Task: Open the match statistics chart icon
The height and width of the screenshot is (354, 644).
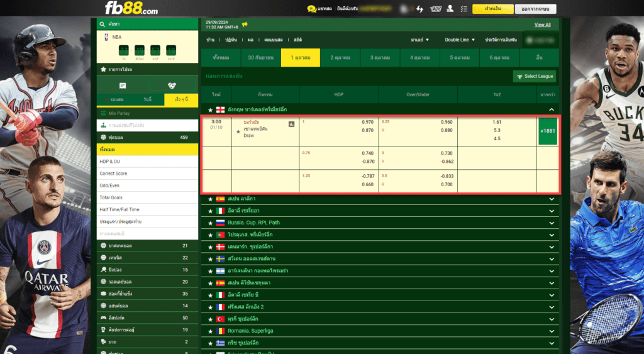Action: point(291,124)
